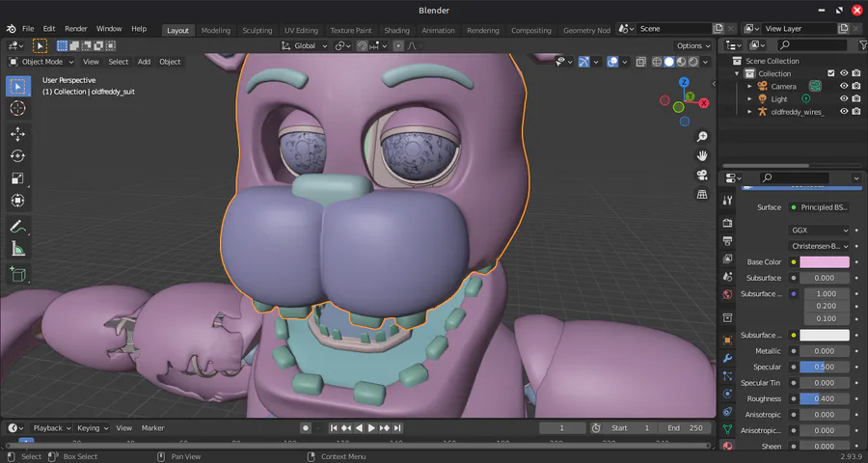
Task: Click the outliner filter funnel icon
Action: coord(862,45)
